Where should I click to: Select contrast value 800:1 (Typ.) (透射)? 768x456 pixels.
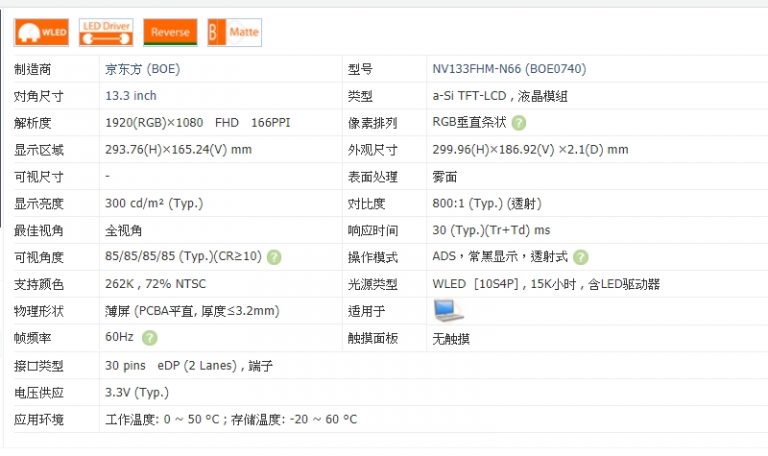click(x=487, y=203)
